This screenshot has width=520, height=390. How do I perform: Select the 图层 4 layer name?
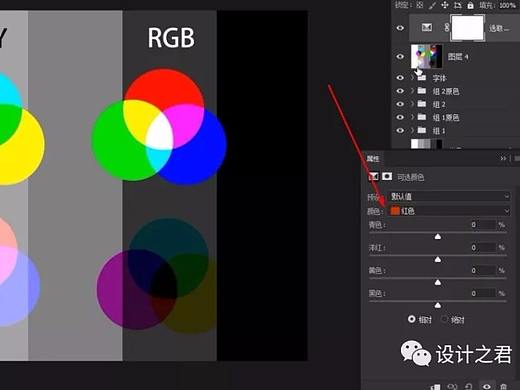(x=458, y=57)
